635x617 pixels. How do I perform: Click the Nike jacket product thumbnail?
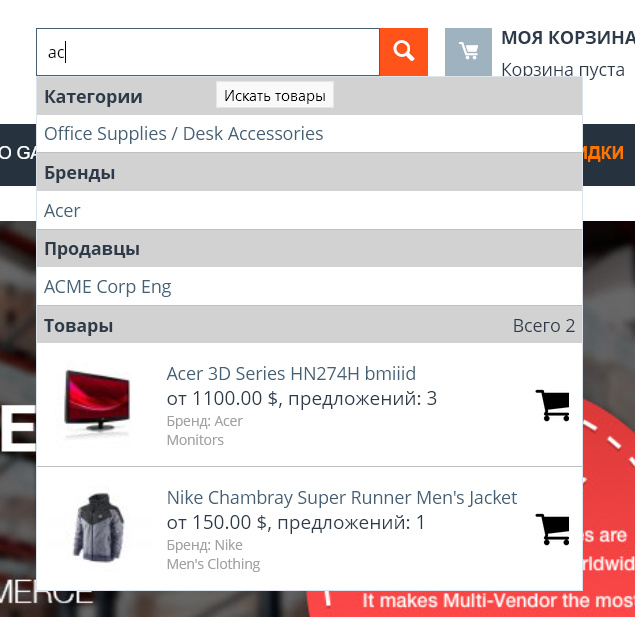pyautogui.click(x=98, y=528)
